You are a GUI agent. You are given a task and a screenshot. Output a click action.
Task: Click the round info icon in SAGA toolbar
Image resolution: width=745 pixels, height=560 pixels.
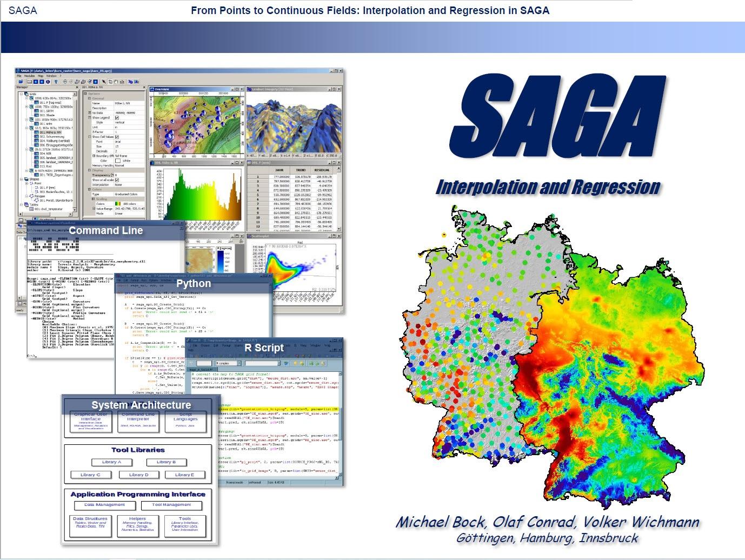(48, 82)
